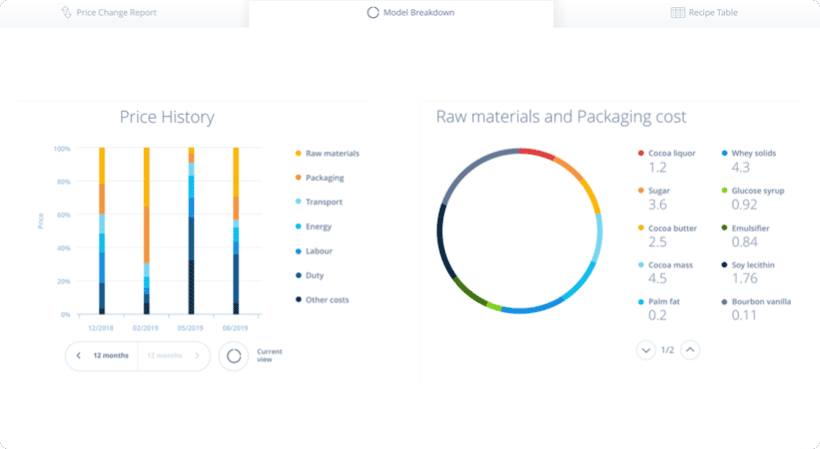Click the Recipe Table grid icon

(x=677, y=13)
